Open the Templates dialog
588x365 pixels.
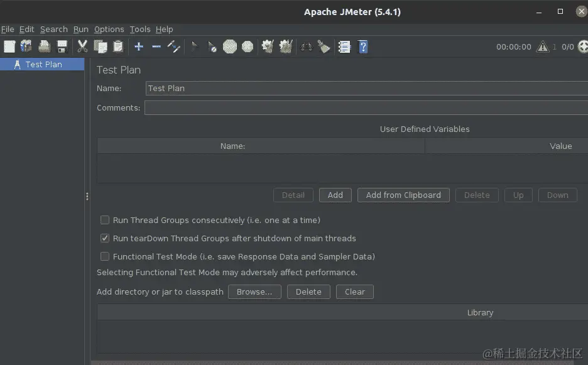(x=26, y=46)
